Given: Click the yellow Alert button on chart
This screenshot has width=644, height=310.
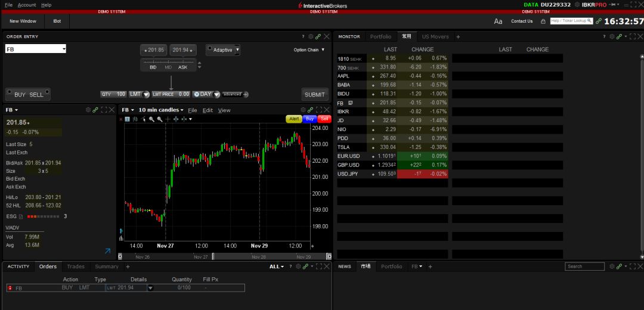Looking at the screenshot, I should coord(294,119).
